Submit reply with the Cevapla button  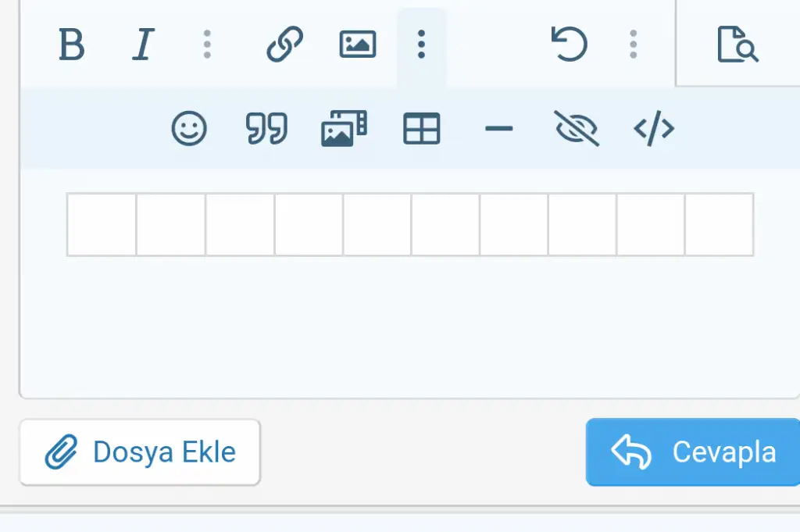[694, 452]
